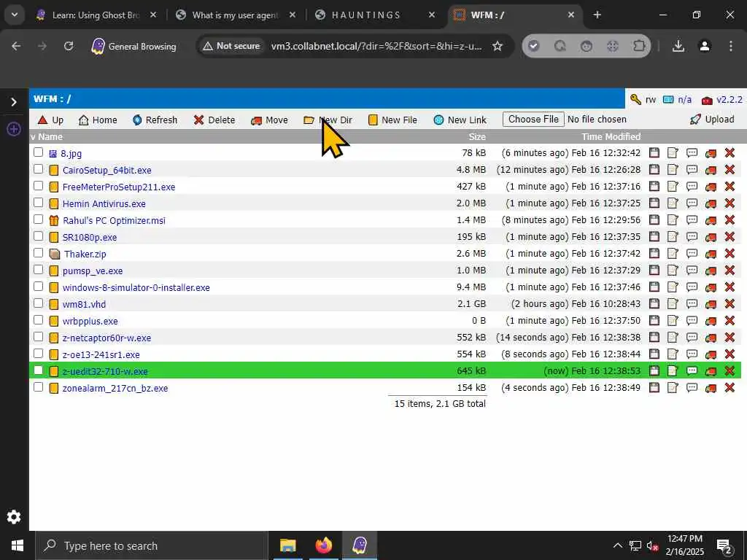Tick the checkbox in highlighted z-uedit32-710-w.exe row
This screenshot has width=747, height=560.
coord(39,370)
